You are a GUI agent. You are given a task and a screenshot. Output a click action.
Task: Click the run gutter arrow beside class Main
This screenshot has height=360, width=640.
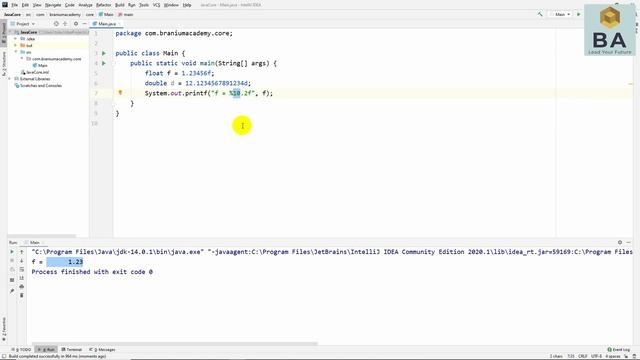(104, 53)
